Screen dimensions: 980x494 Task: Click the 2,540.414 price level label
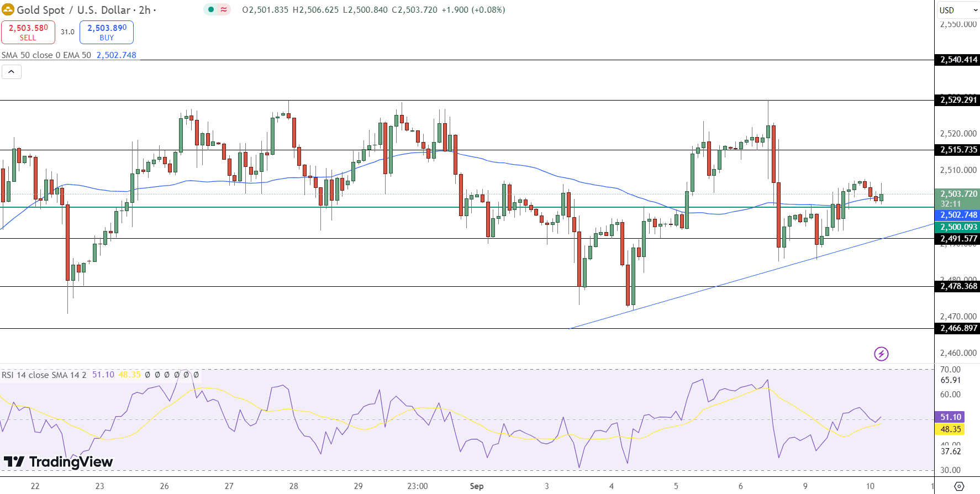point(958,60)
